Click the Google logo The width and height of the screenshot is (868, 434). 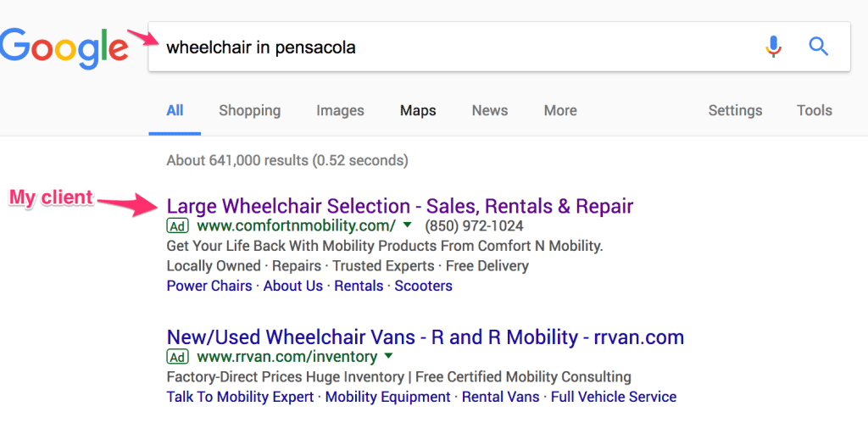(x=64, y=48)
